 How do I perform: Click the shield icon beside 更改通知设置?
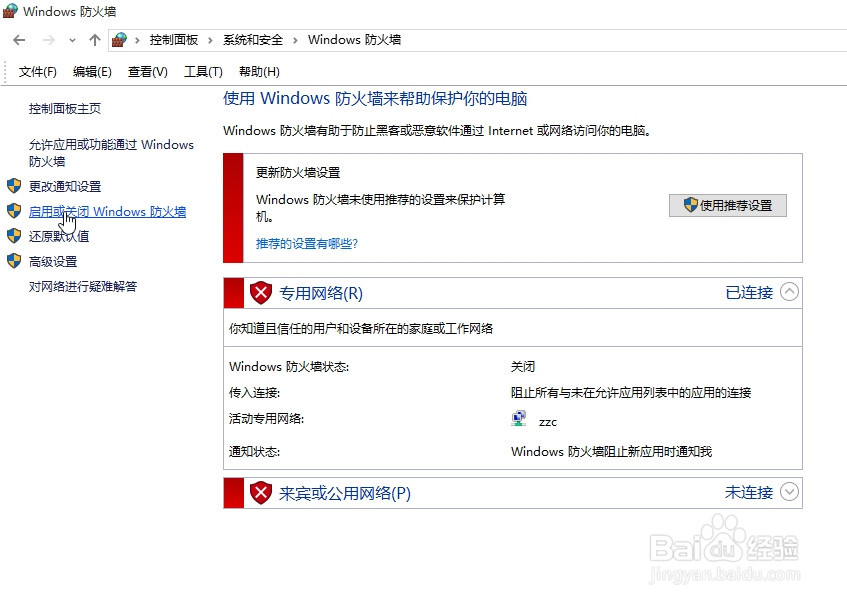[x=15, y=186]
